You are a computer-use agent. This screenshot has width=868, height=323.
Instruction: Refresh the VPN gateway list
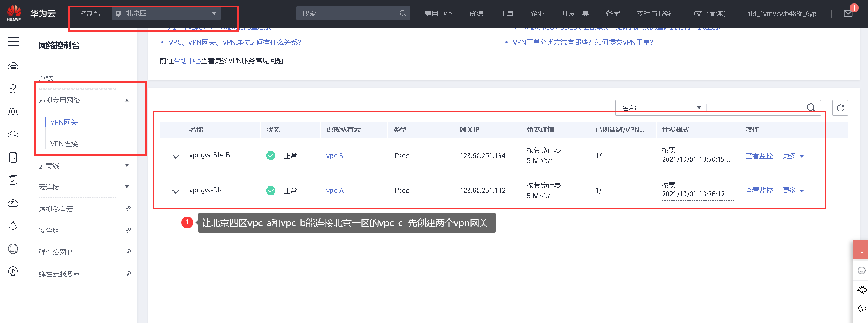(840, 108)
